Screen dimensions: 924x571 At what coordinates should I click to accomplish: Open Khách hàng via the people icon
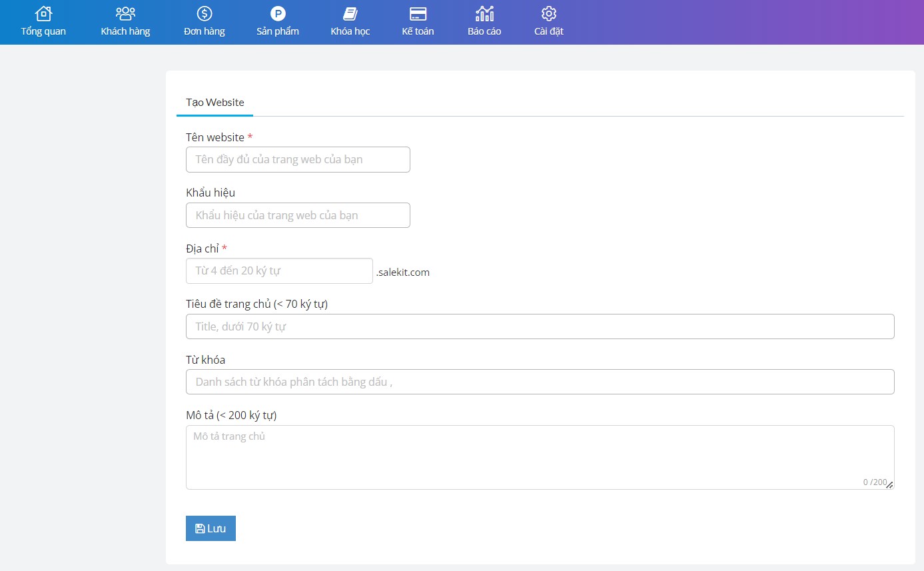[125, 13]
